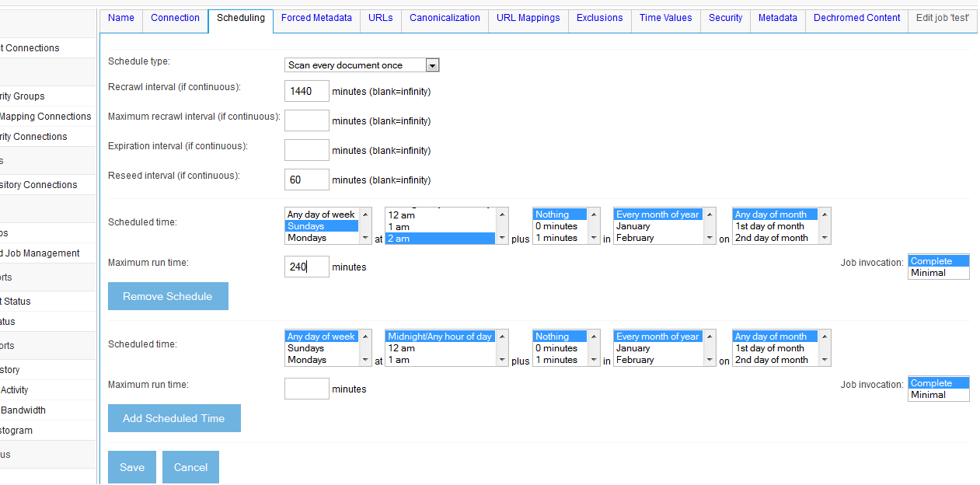Screen dimensions: 980x485
Task: Remove the first schedule
Action: click(x=168, y=296)
